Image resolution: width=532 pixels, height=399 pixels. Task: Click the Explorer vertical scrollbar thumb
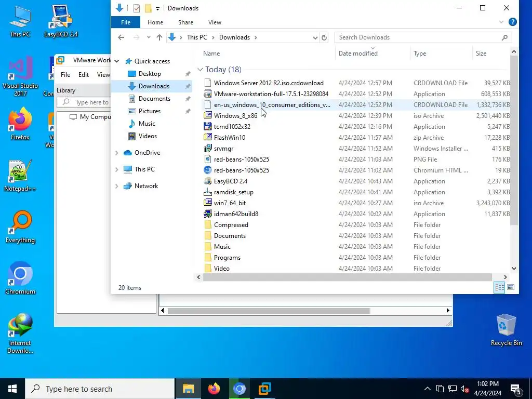click(x=514, y=140)
